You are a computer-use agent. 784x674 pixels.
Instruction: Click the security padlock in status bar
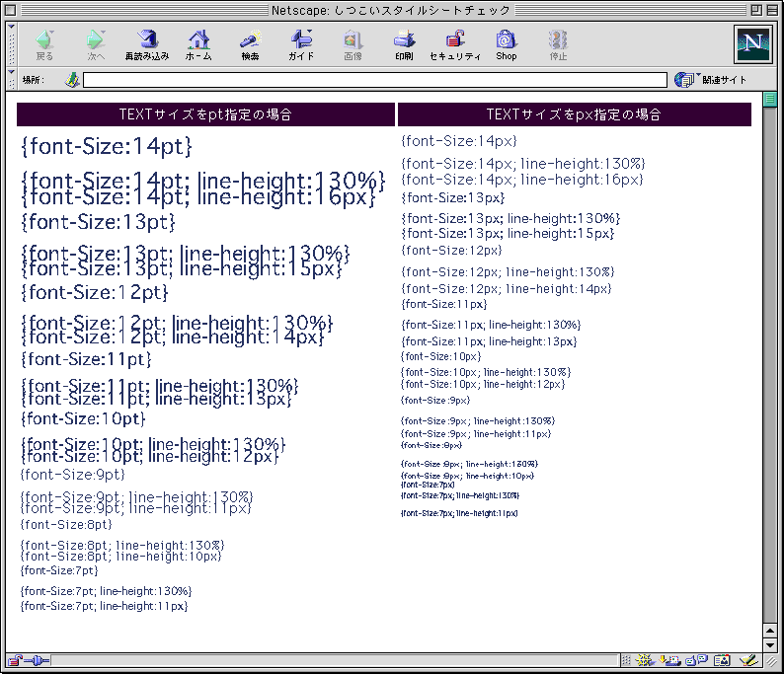point(15,660)
